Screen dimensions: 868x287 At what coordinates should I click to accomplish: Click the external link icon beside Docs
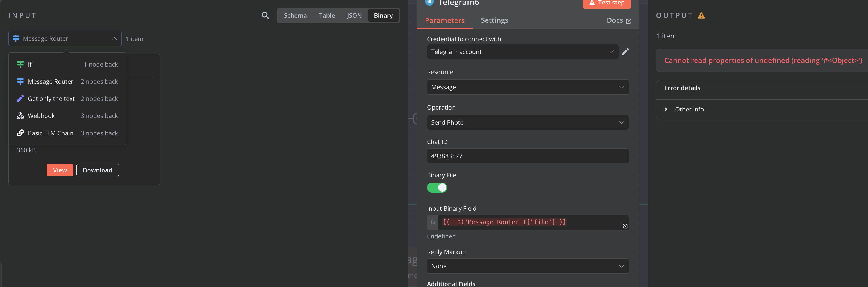coord(628,21)
